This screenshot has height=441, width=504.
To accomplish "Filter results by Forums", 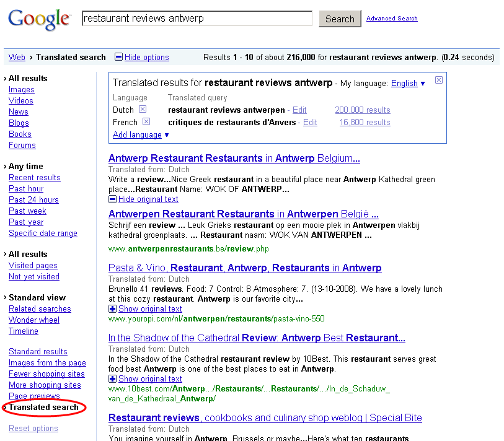I will tap(22, 145).
